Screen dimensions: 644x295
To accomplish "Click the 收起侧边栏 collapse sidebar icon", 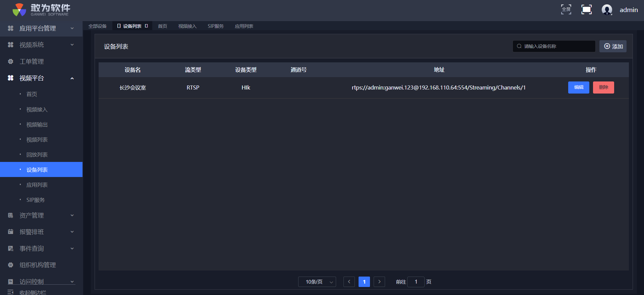I will click(11, 292).
